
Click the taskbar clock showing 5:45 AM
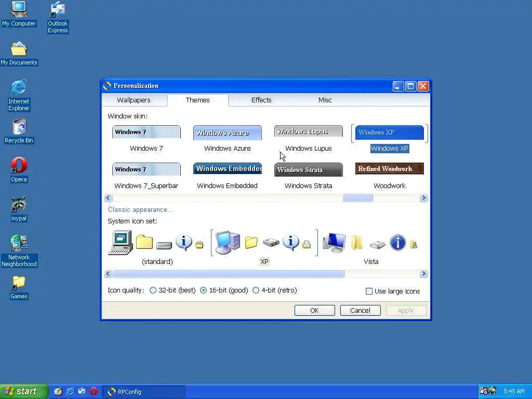pos(514,392)
